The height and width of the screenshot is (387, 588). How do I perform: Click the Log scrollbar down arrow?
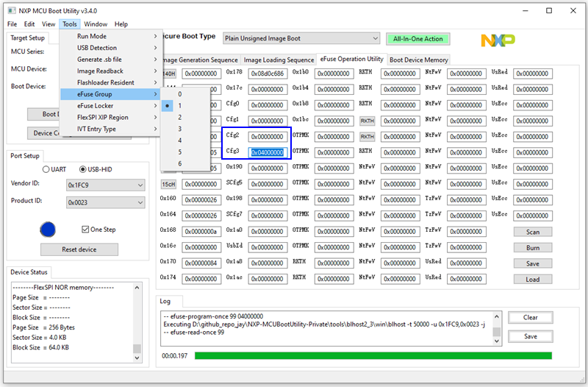click(x=497, y=341)
